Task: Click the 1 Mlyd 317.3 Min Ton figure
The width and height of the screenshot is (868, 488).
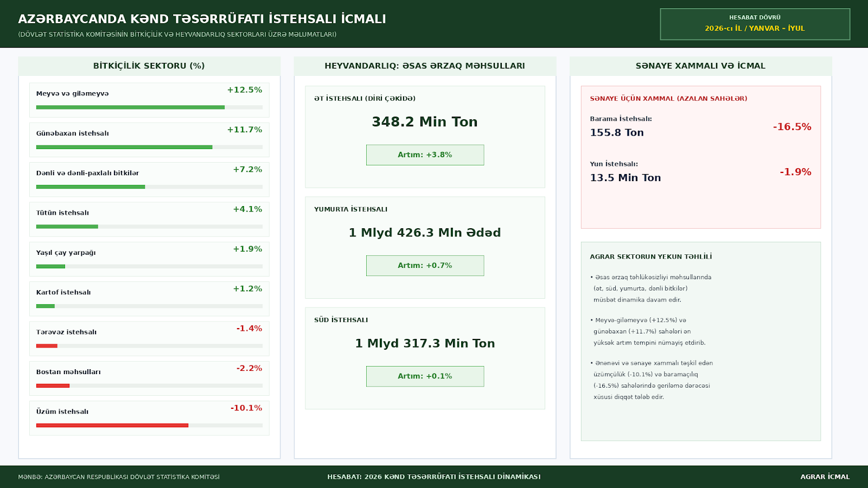Action: 425,343
